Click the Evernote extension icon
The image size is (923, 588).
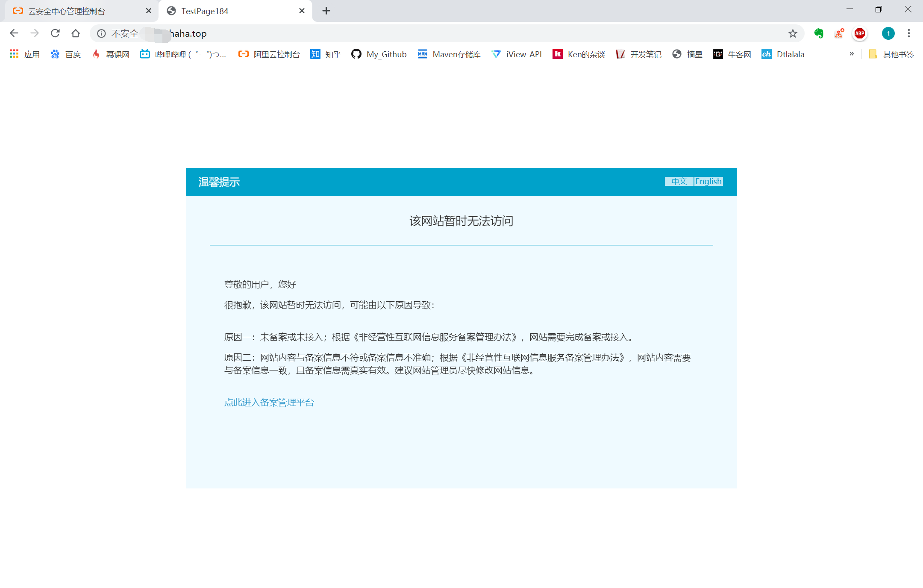pos(819,33)
